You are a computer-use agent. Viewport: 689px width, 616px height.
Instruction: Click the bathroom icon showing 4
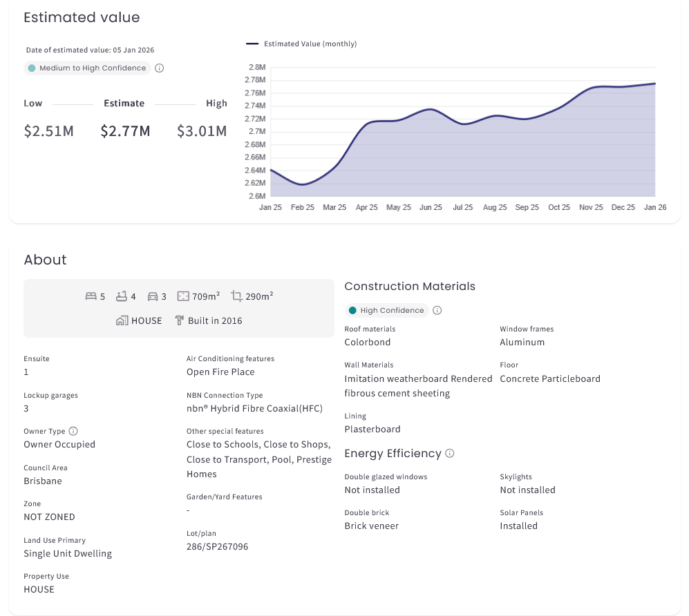click(122, 296)
